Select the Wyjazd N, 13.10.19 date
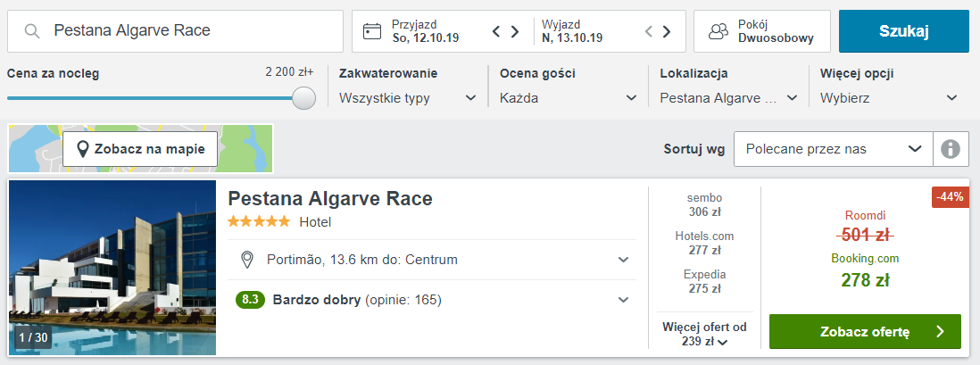The height and width of the screenshot is (365, 980). coord(572,31)
